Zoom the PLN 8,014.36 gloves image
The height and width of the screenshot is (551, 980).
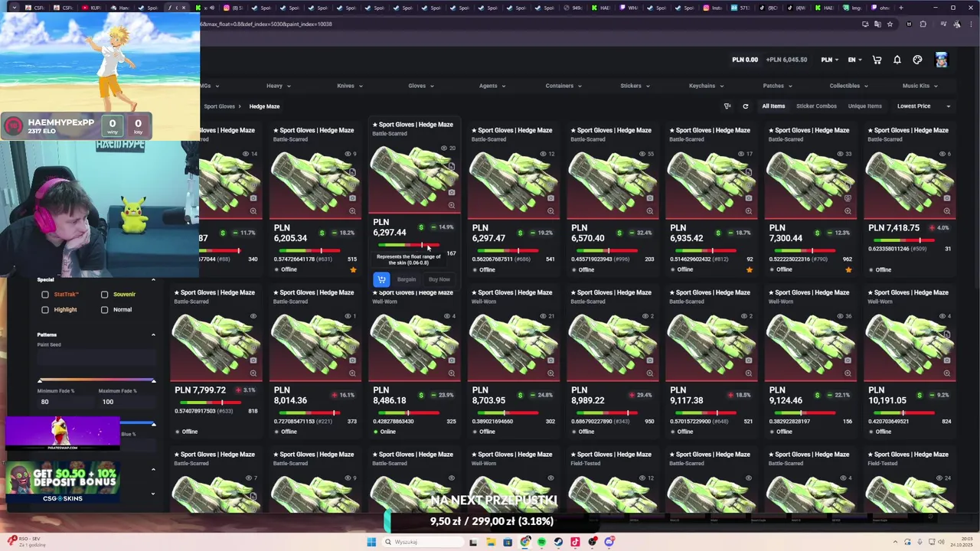(352, 373)
